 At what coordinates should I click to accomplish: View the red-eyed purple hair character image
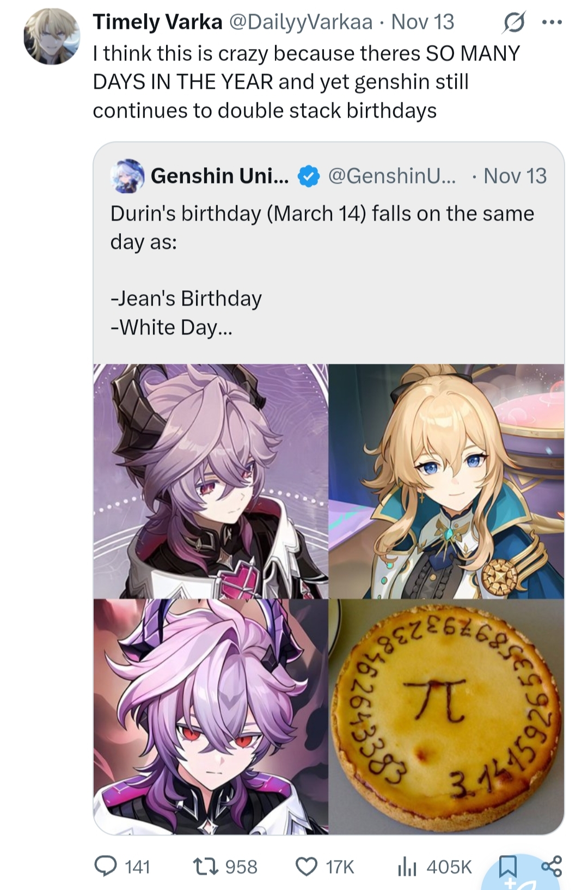(211, 716)
